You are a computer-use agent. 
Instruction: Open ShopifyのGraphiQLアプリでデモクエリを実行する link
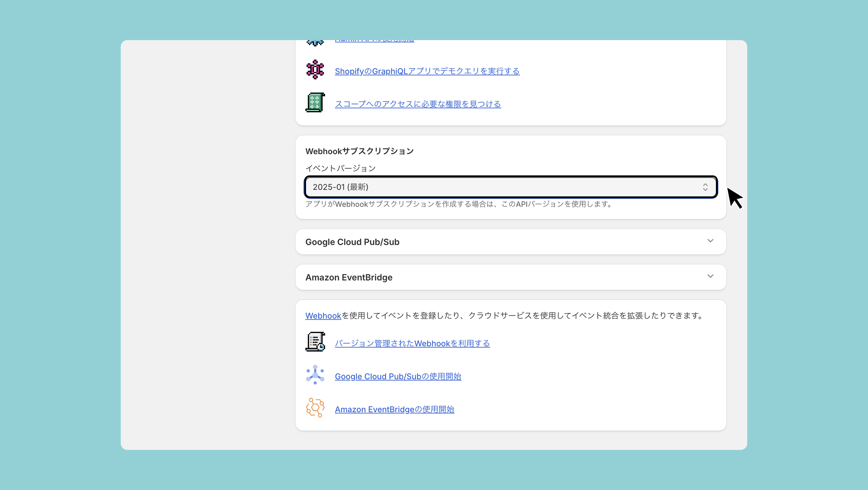click(427, 71)
